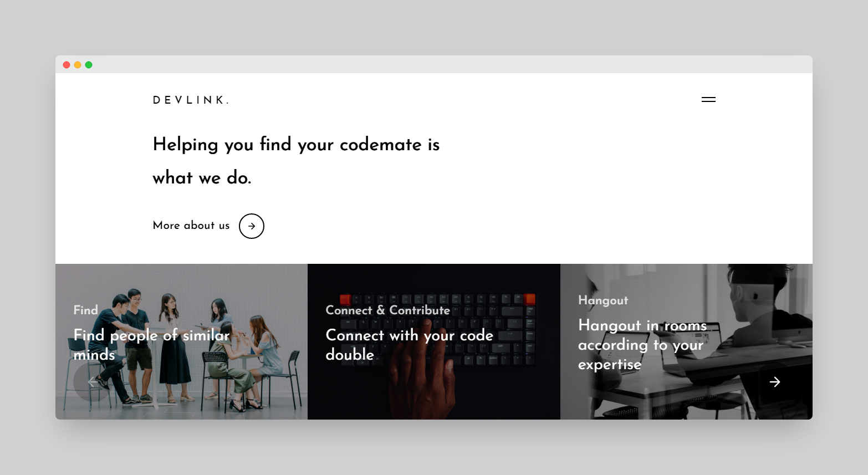Open the Hangout in rooms card
Screen dimensions: 868x475
(x=686, y=341)
